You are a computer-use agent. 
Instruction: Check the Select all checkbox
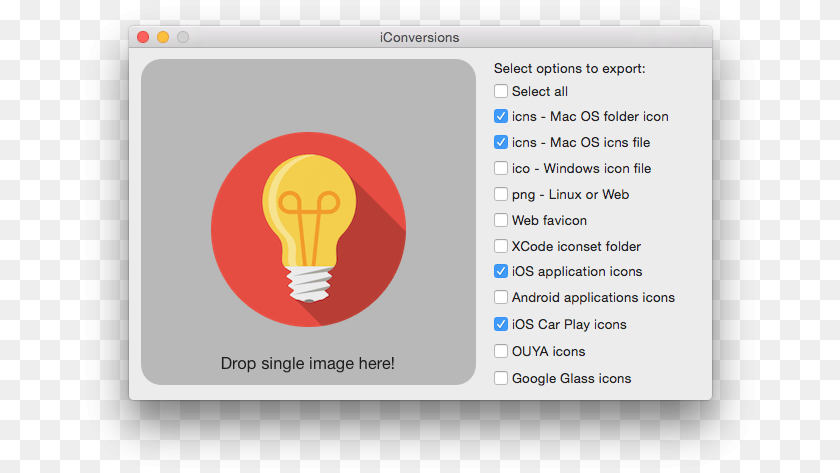point(500,91)
